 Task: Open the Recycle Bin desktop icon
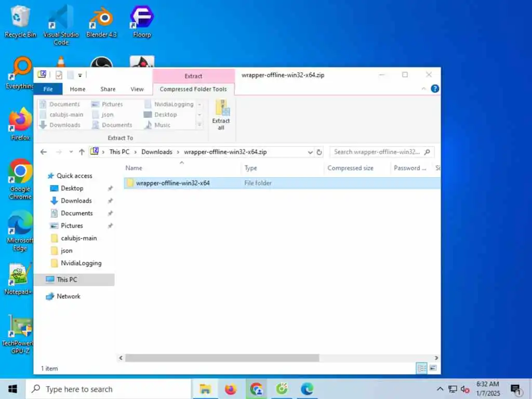coord(20,22)
